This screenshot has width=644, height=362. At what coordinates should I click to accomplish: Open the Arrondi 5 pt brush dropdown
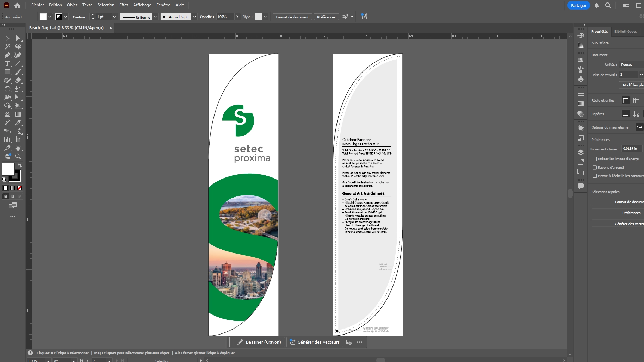coord(194,17)
